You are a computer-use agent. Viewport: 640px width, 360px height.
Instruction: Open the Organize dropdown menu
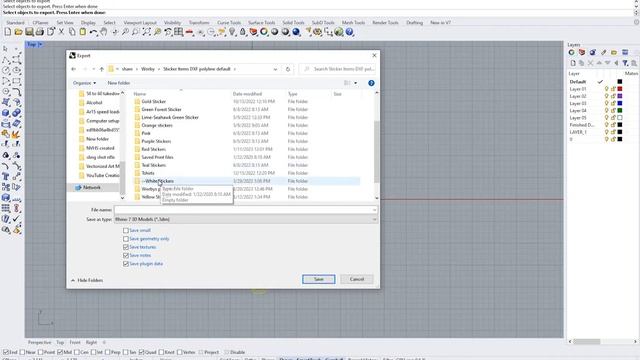tap(84, 83)
